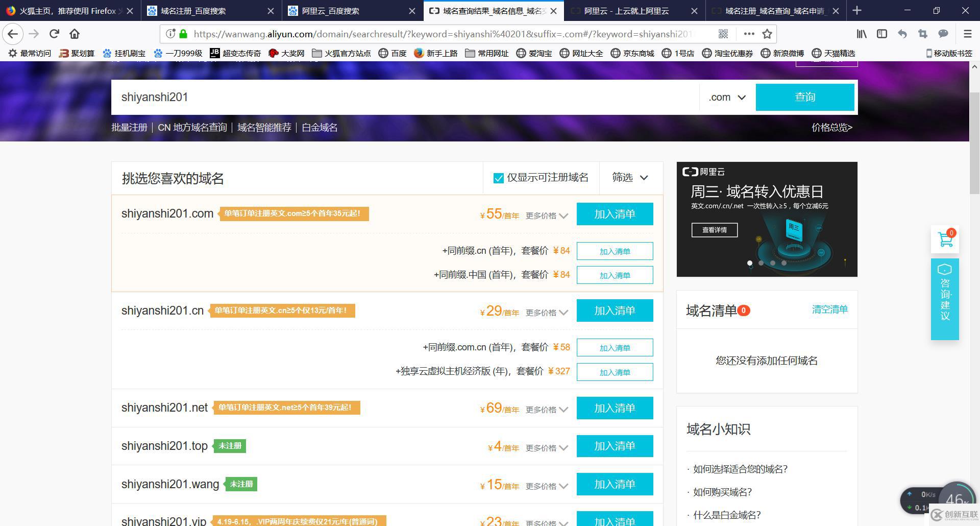Add shiyanshi201.com to list
The image size is (980, 526).
pos(615,214)
